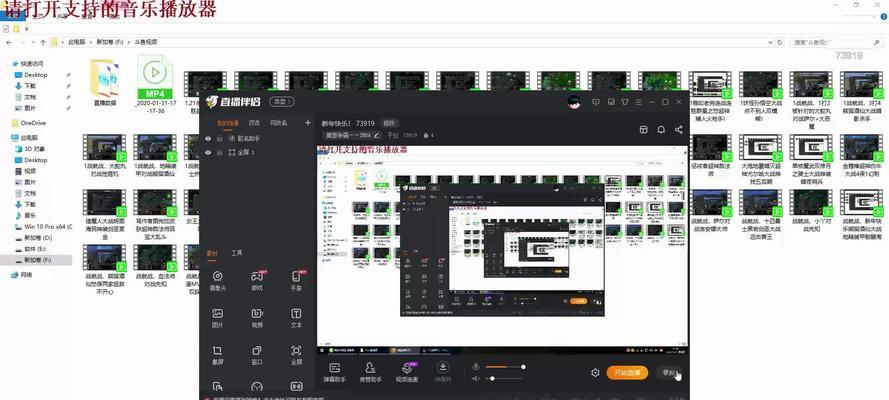The height and width of the screenshot is (400, 889).
Task: Add a 图片 image source
Action: (x=217, y=318)
